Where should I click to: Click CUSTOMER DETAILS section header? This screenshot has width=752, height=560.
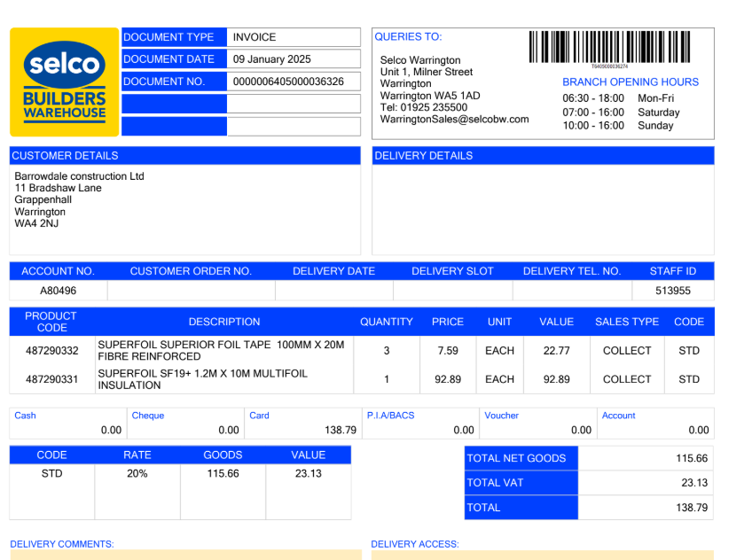(185, 156)
